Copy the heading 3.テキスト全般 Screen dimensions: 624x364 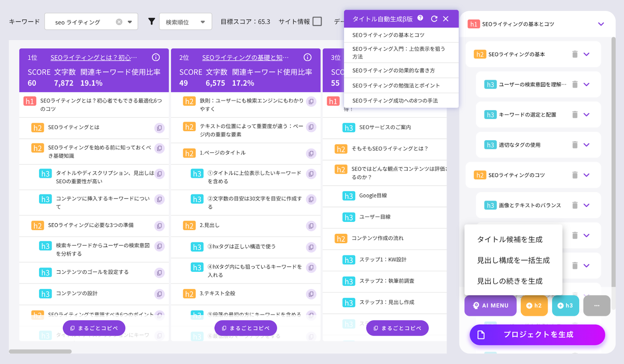311,294
